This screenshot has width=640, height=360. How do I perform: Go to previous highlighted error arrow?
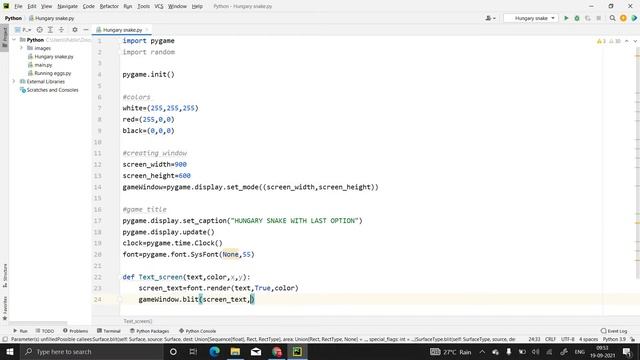pos(627,41)
